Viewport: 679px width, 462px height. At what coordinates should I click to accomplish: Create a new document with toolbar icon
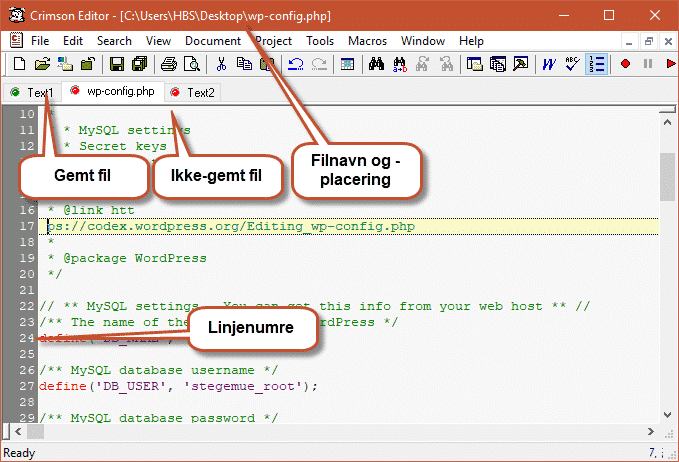point(19,64)
